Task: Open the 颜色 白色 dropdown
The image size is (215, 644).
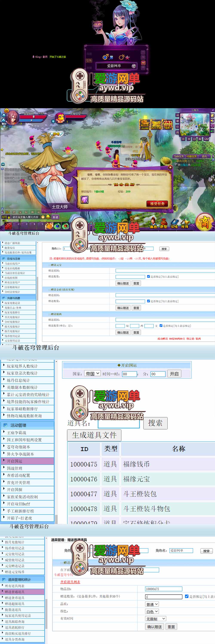Action: coord(152,611)
